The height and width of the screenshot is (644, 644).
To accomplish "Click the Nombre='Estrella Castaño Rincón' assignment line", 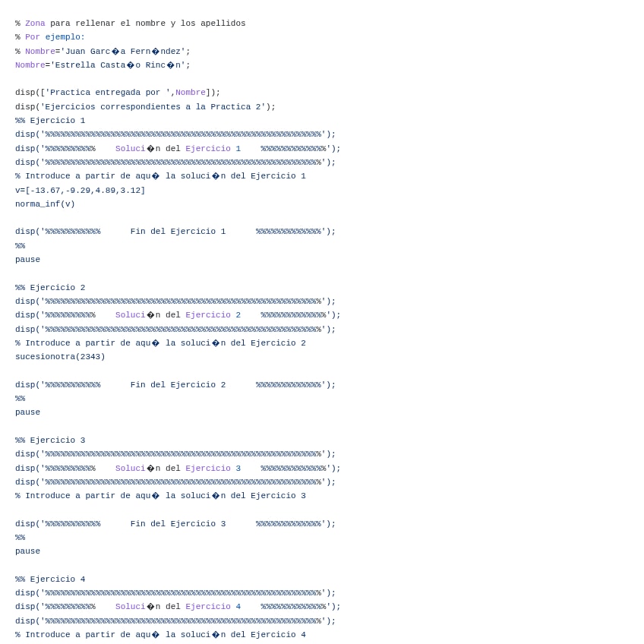I will 103,65.
